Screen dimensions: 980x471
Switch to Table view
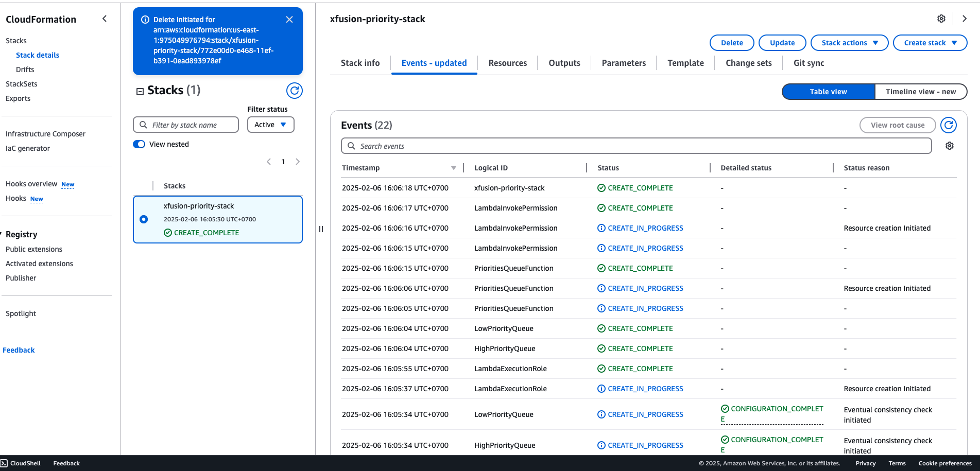[x=828, y=92]
